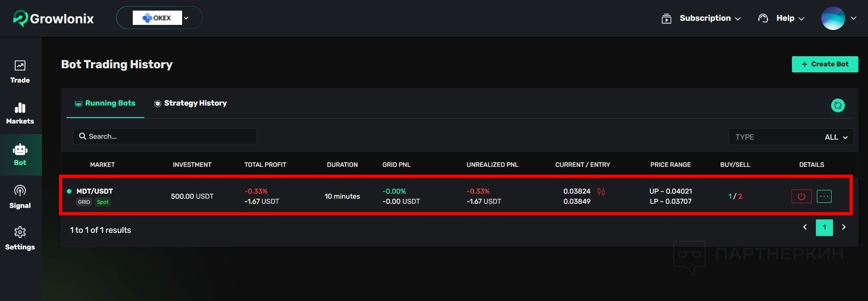Screen dimensions: 868x301
Task: Go to page 1 of results
Action: [x=824, y=227]
